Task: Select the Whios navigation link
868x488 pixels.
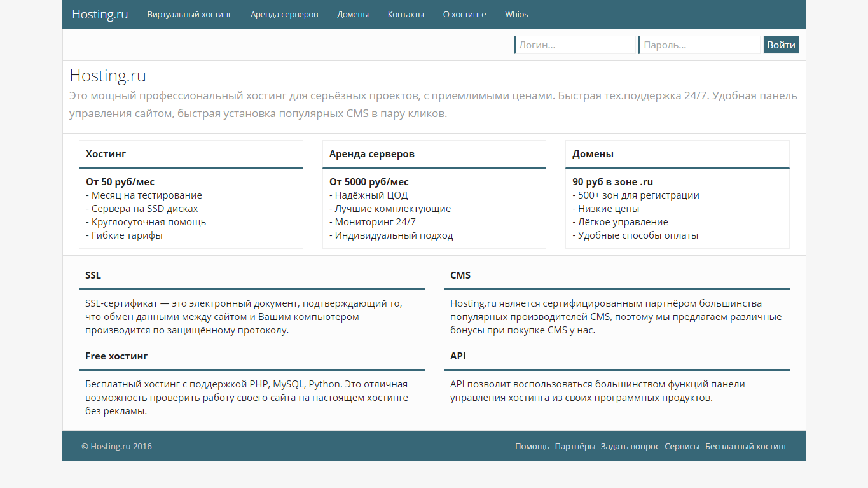Action: coord(516,14)
